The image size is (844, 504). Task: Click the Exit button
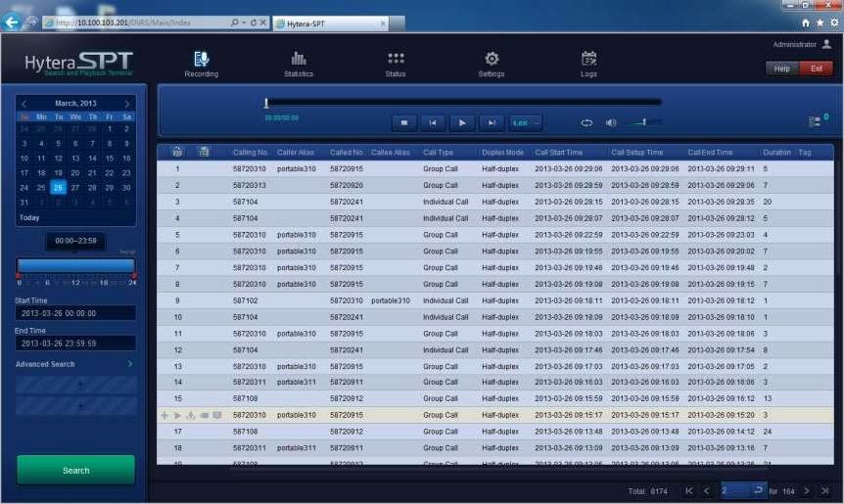(816, 69)
